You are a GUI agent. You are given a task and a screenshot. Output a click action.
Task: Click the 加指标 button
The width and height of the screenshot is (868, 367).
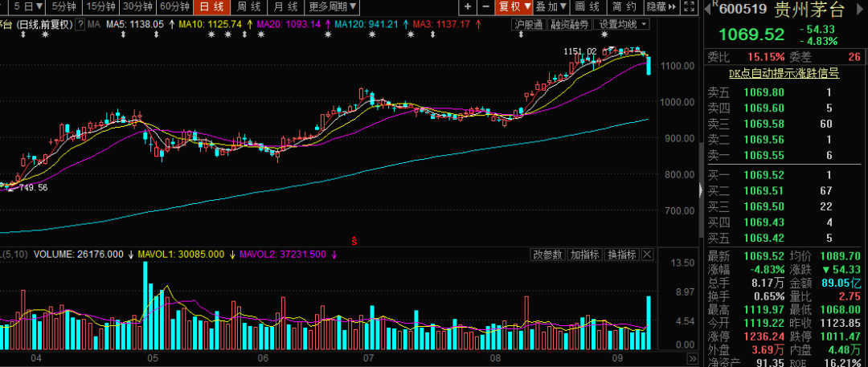point(584,255)
